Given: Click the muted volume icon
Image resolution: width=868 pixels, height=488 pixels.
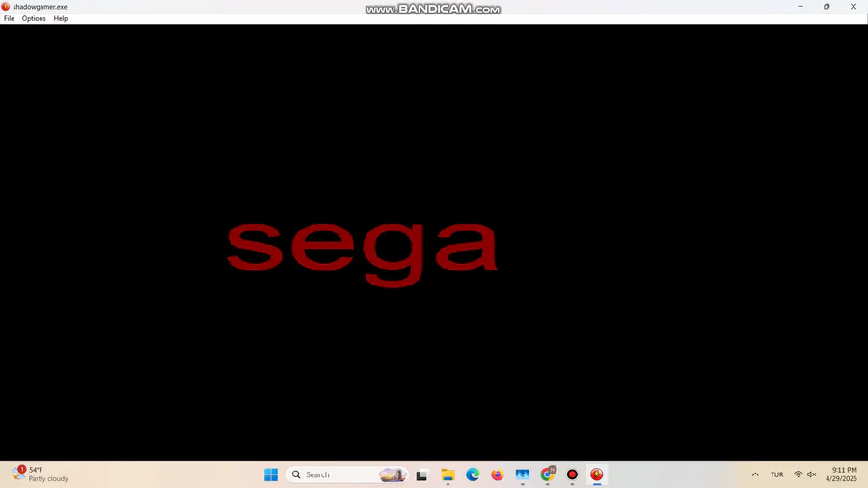Looking at the screenshot, I should pos(812,474).
